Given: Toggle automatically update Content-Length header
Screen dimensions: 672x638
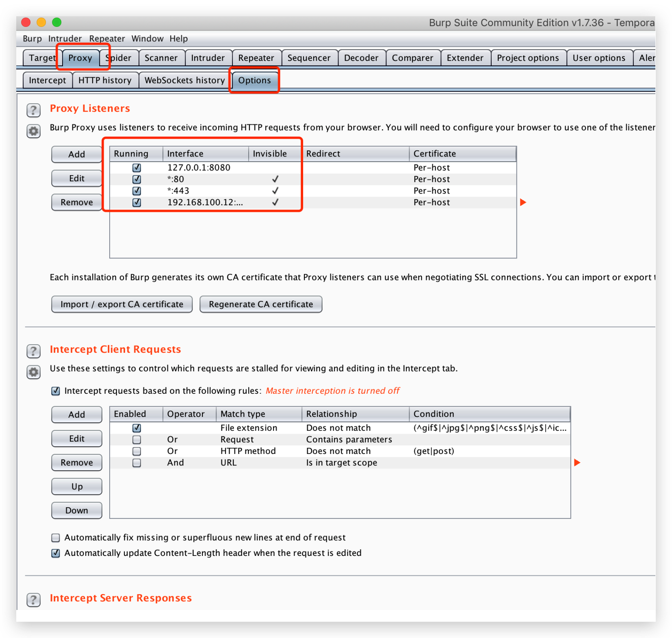Looking at the screenshot, I should (56, 553).
